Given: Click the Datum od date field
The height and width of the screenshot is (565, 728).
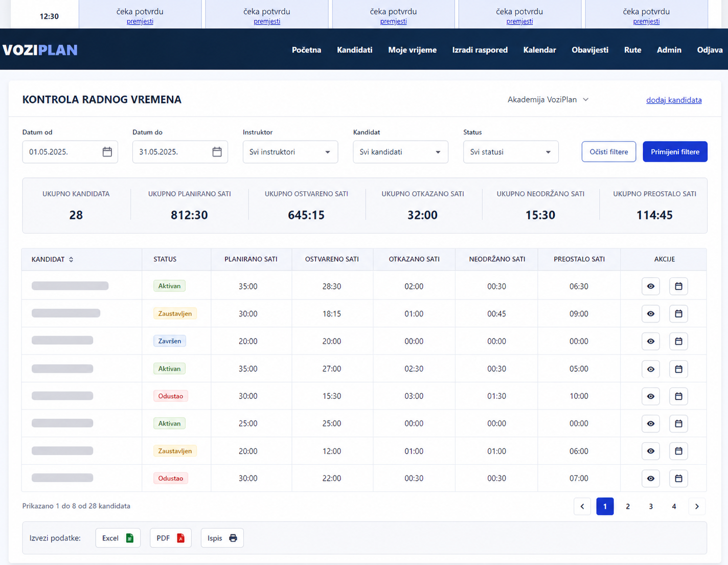Looking at the screenshot, I should coord(70,152).
